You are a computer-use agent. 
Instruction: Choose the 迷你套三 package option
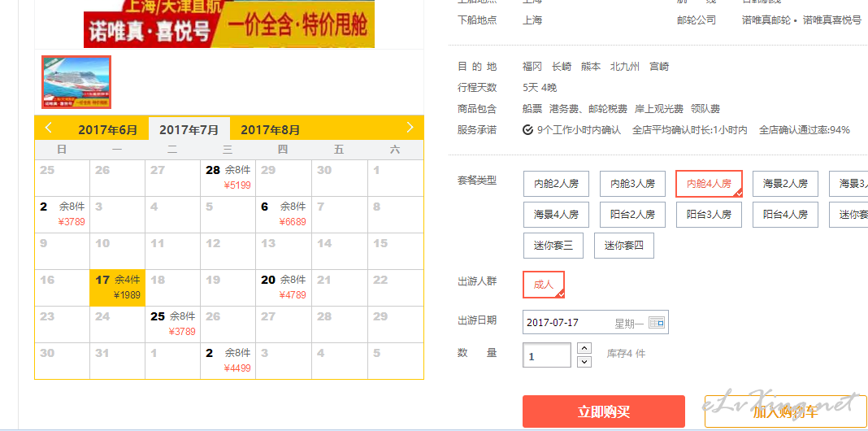click(553, 246)
